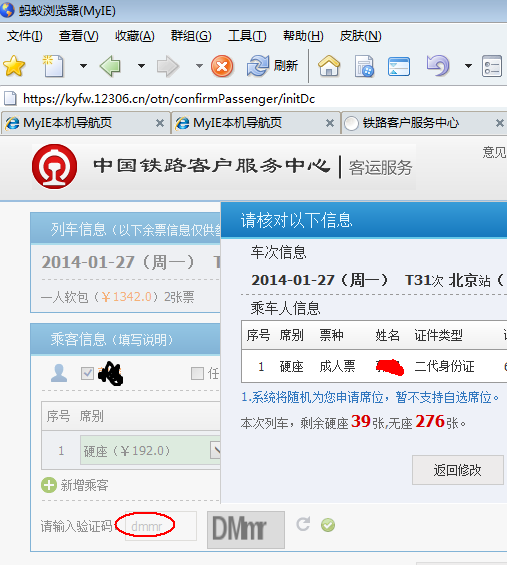The height and width of the screenshot is (565, 507).
Task: Click the red China Railway logo
Action: click(x=54, y=166)
